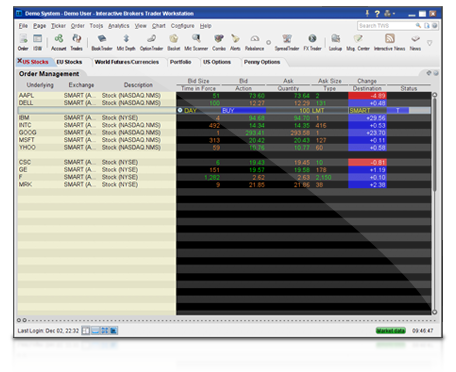
Task: Switch to the US Options tab
Action: pyautogui.click(x=217, y=62)
